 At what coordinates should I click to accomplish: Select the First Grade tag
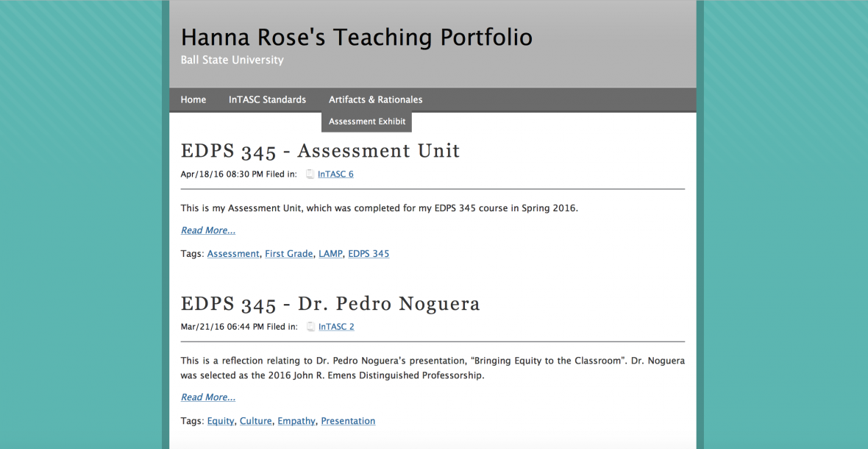click(288, 254)
